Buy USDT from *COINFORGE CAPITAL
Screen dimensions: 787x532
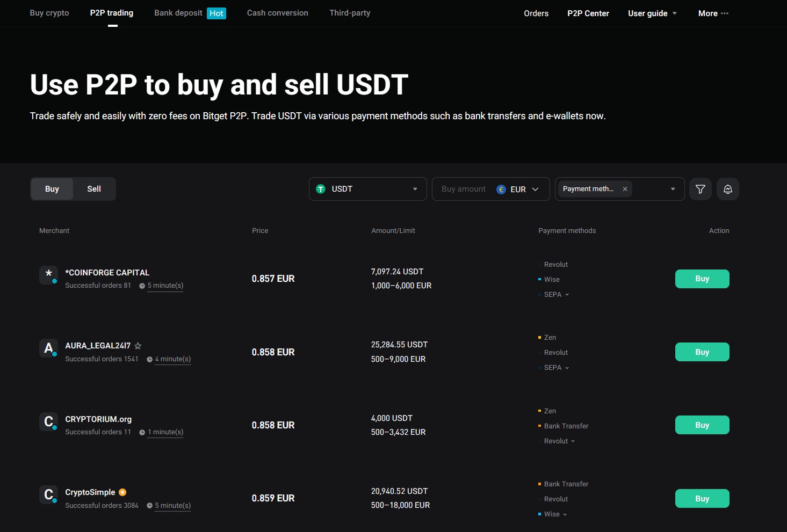pyautogui.click(x=702, y=279)
